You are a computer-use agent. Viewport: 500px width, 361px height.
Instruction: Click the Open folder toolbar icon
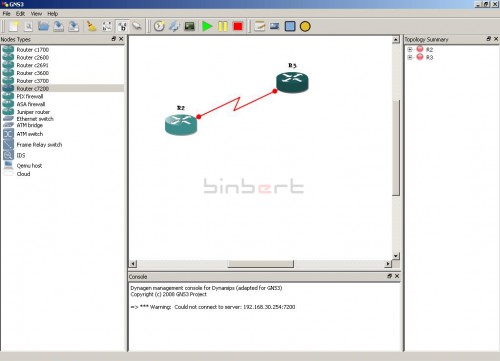click(43, 26)
